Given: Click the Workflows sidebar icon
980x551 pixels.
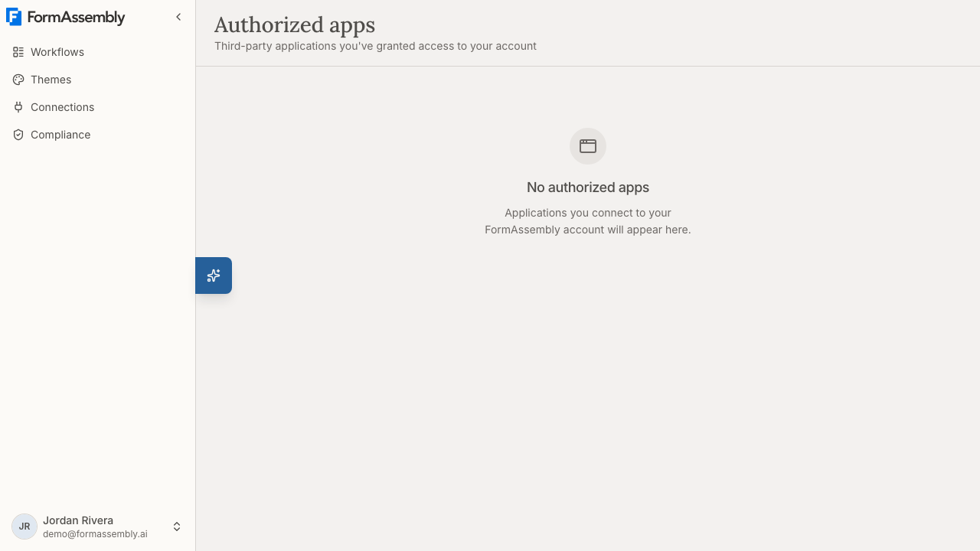Looking at the screenshot, I should tap(18, 52).
